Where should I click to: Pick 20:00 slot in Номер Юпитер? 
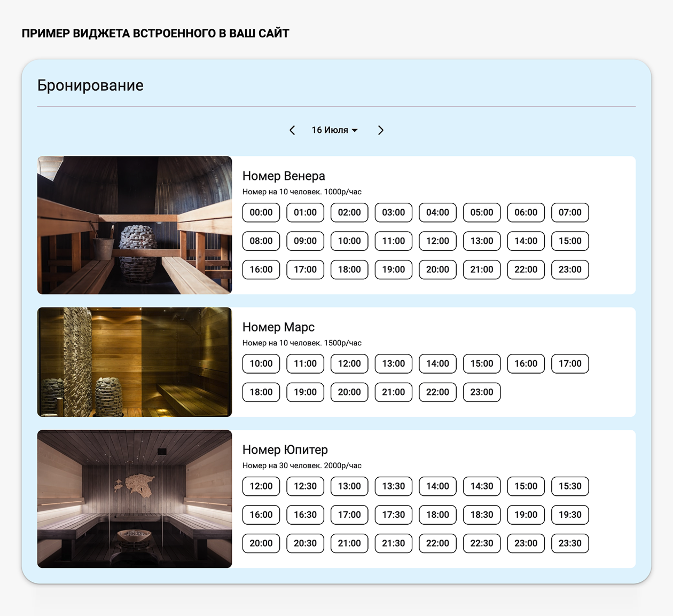[x=261, y=543]
